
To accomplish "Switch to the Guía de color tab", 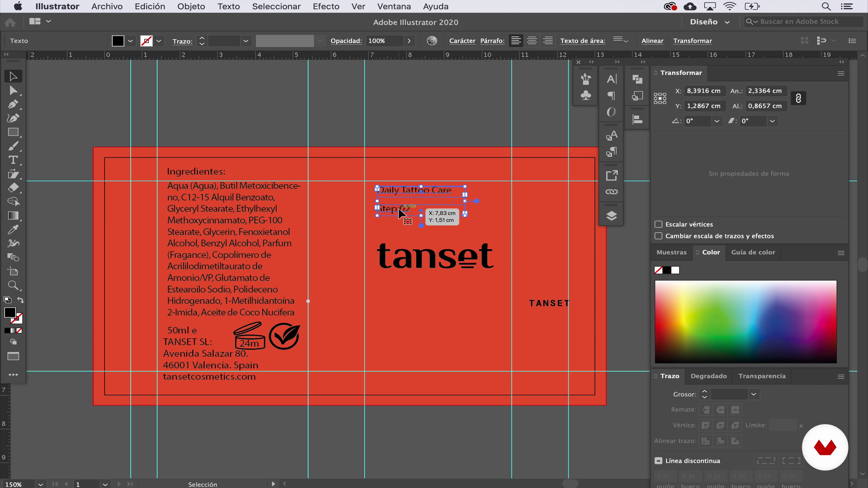I will click(753, 252).
